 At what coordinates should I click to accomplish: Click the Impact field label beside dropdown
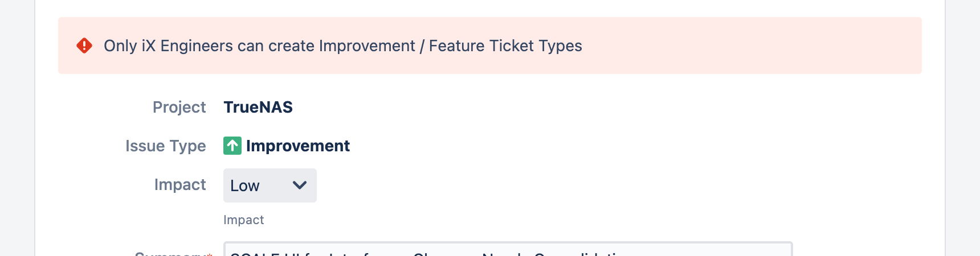[180, 185]
